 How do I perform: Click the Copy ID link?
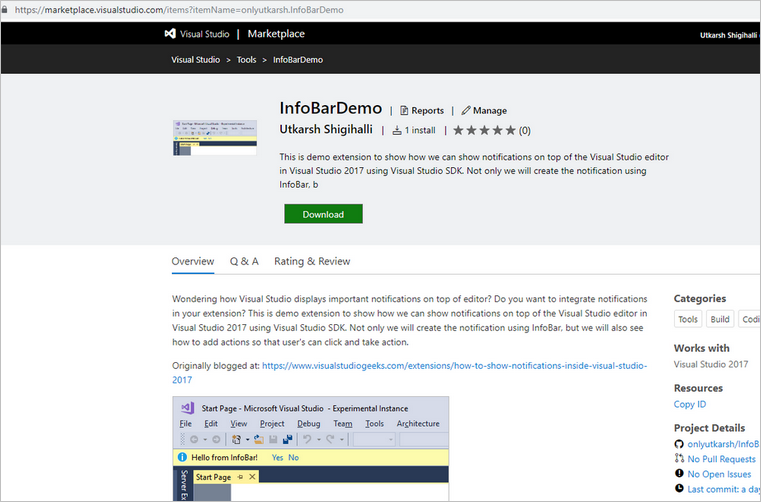pos(690,404)
